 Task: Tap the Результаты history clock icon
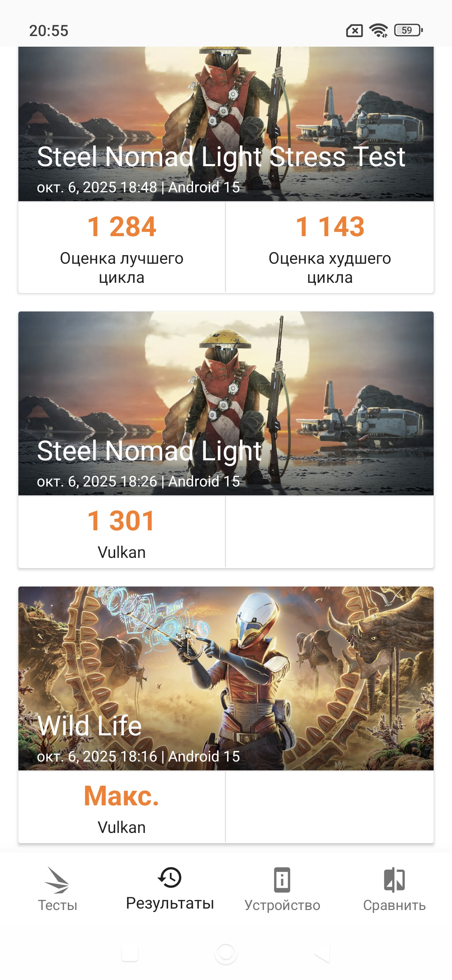click(169, 878)
